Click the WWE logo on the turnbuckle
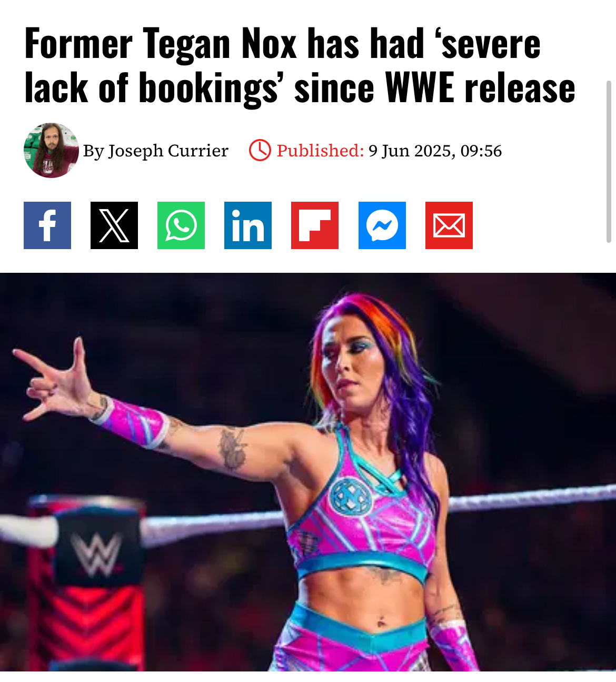616x682 pixels. 97,554
